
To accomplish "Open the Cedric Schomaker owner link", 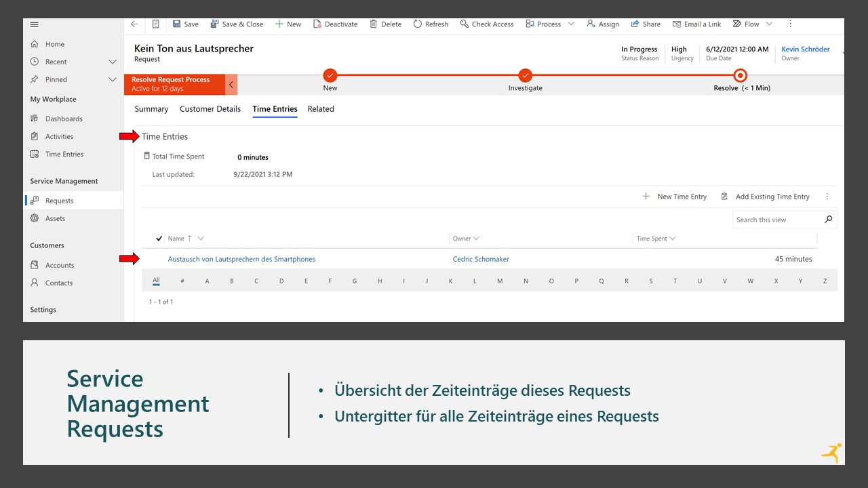I will [x=481, y=259].
